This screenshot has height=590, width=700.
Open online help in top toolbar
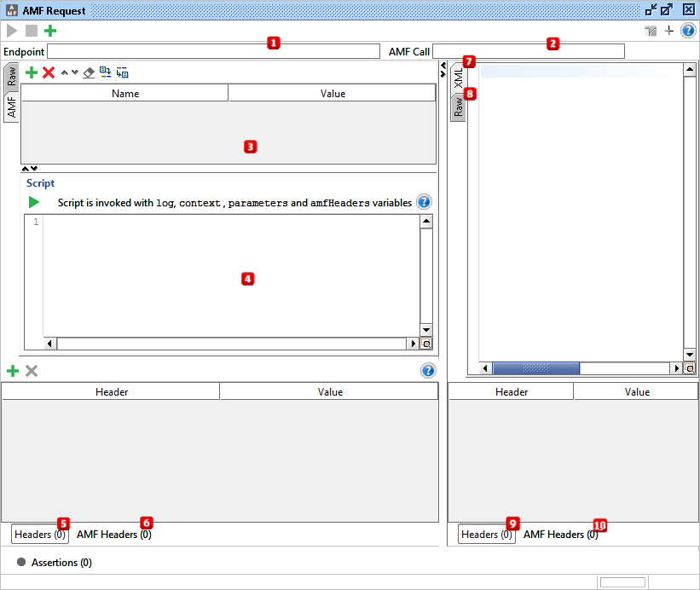[688, 31]
